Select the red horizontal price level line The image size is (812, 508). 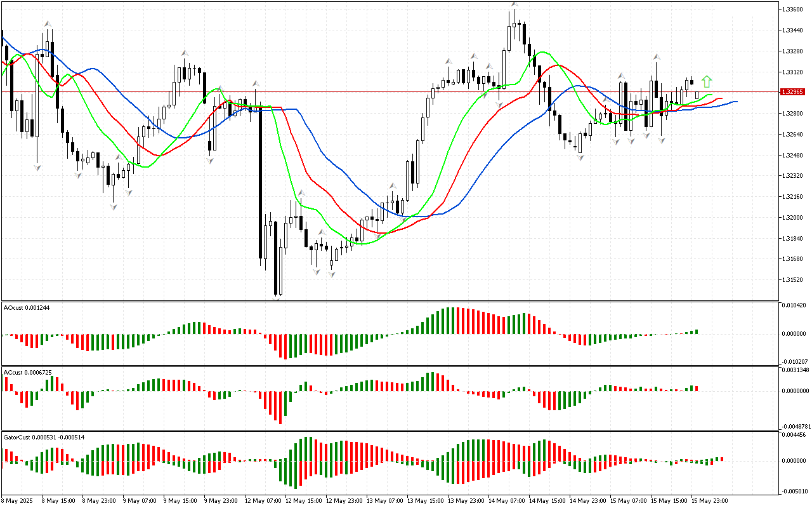tap(381, 91)
